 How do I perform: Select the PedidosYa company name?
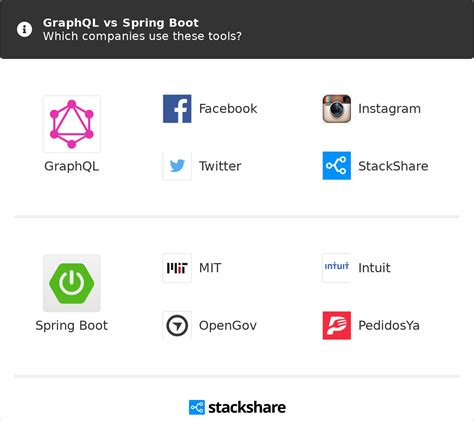(389, 325)
